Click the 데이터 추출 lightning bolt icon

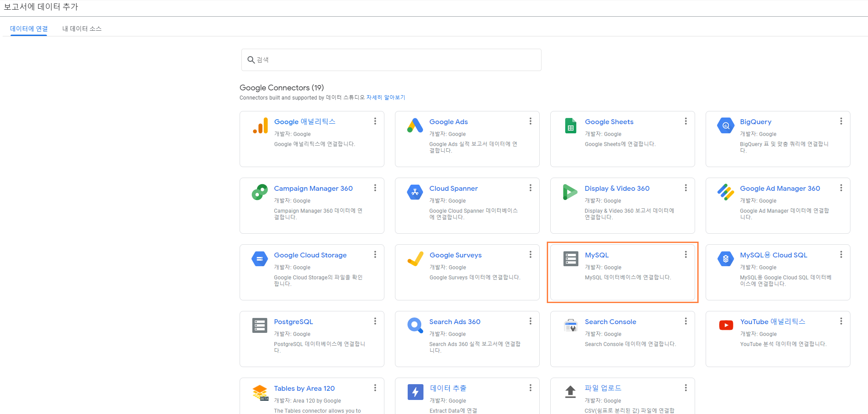click(x=415, y=392)
